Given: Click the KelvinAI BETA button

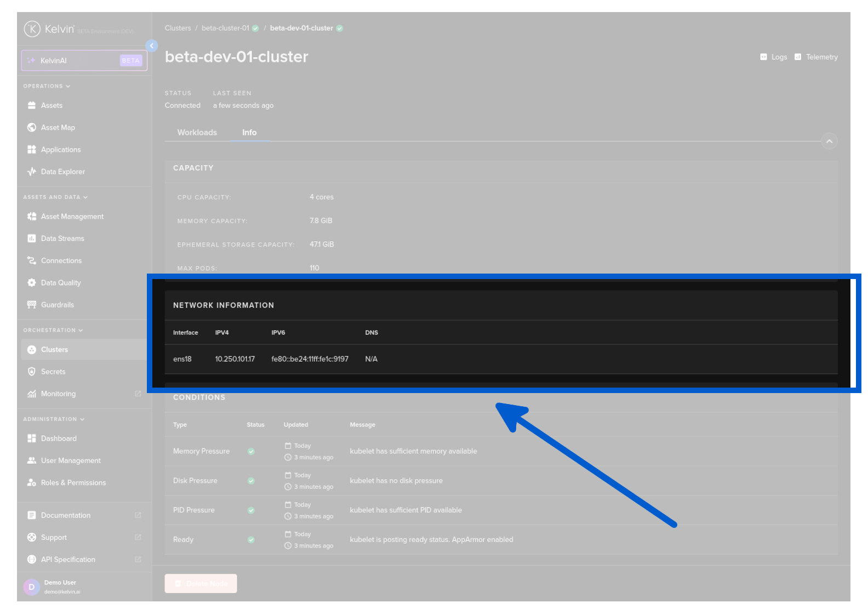Looking at the screenshot, I should click(84, 60).
